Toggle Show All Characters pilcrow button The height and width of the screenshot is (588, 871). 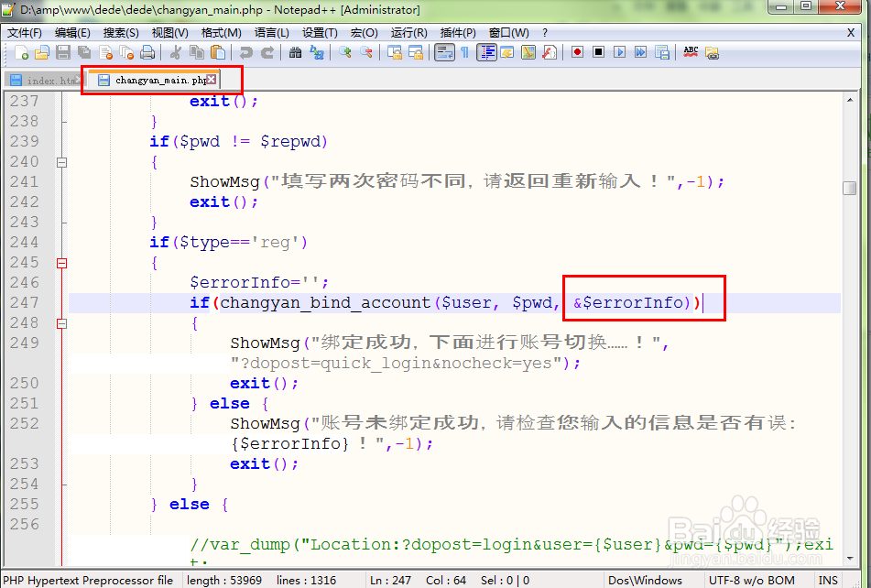coord(465,53)
